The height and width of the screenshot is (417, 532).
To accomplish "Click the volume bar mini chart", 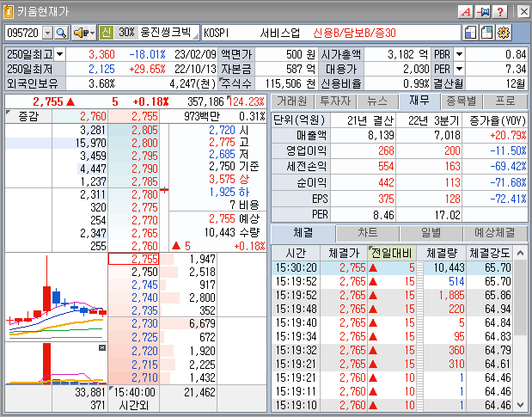I will pos(57,364).
